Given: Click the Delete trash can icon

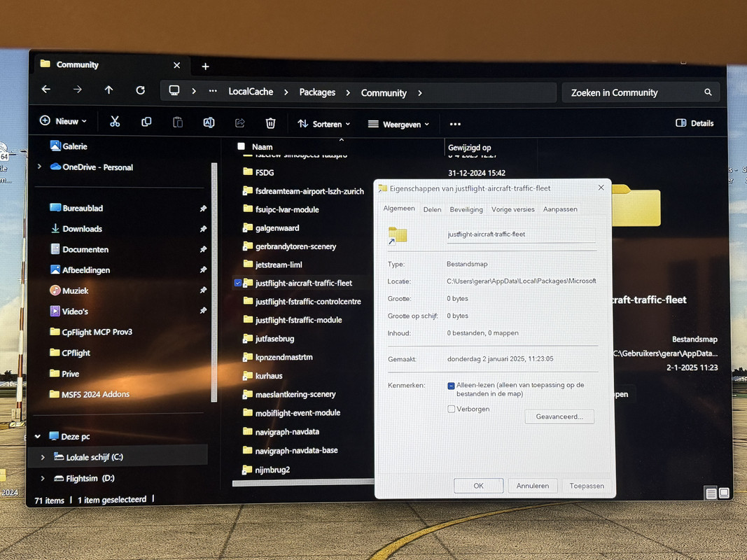Looking at the screenshot, I should coord(271,123).
